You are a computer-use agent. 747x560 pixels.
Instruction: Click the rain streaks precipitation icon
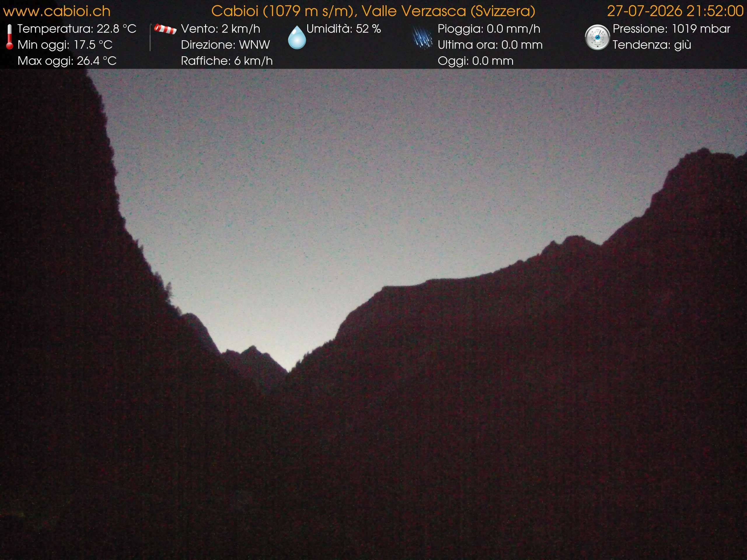[x=422, y=38]
